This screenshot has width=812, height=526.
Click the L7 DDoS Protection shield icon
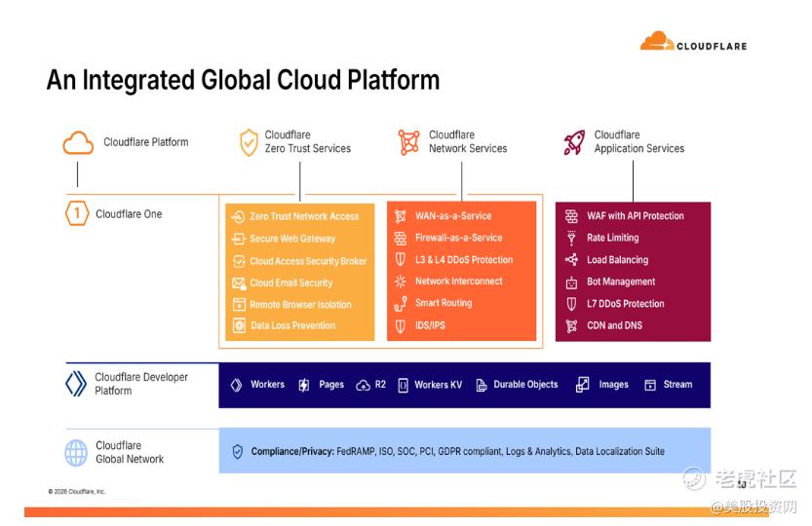pyautogui.click(x=571, y=304)
